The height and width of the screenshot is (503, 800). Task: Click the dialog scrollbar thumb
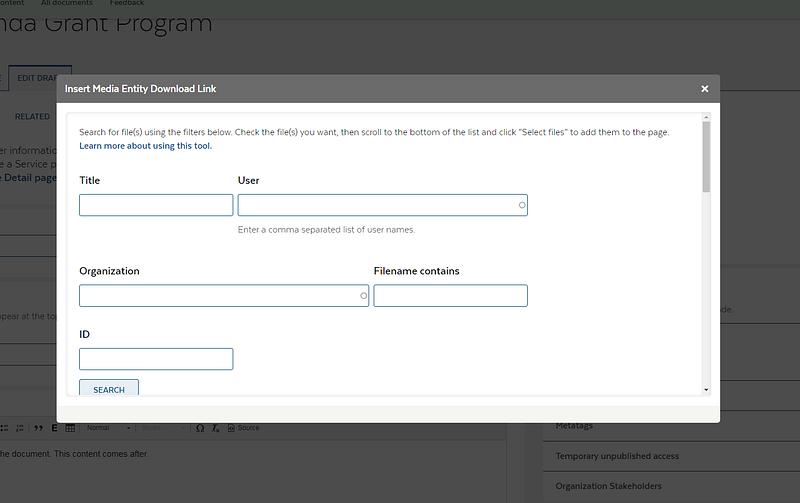click(x=706, y=157)
